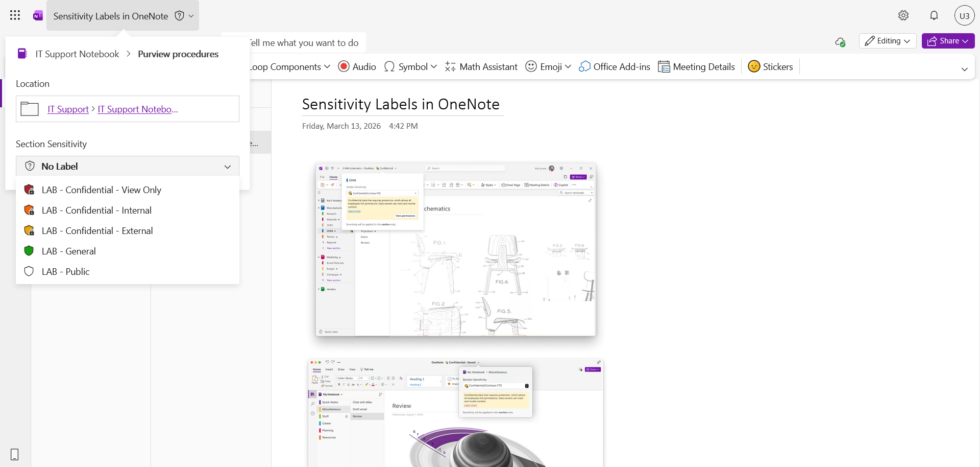Select the LAB - Public label
The width and height of the screenshot is (980, 467).
[x=66, y=271]
